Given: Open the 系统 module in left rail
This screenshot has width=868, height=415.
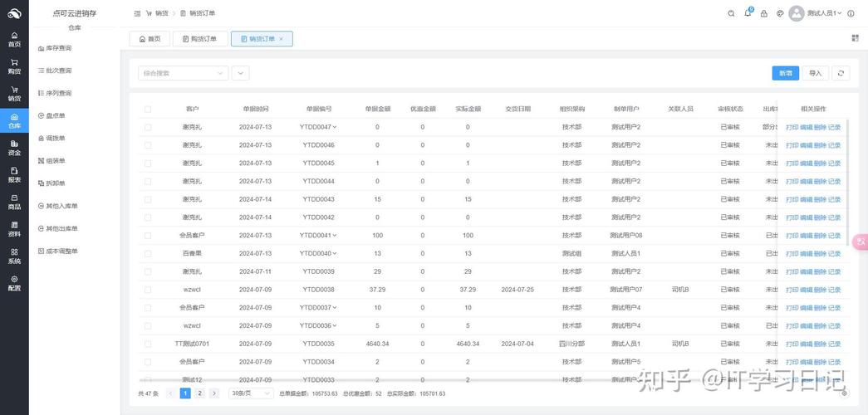Looking at the screenshot, I should [14, 256].
